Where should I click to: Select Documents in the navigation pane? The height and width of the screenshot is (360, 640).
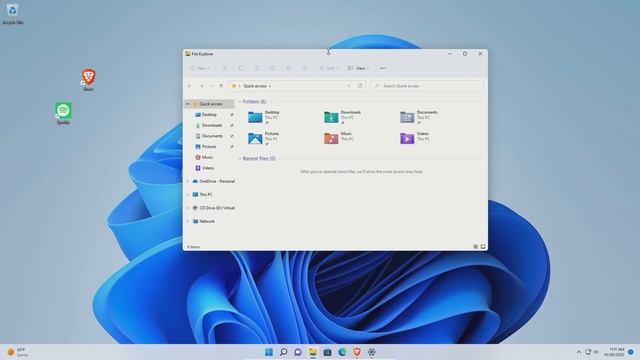(x=212, y=136)
